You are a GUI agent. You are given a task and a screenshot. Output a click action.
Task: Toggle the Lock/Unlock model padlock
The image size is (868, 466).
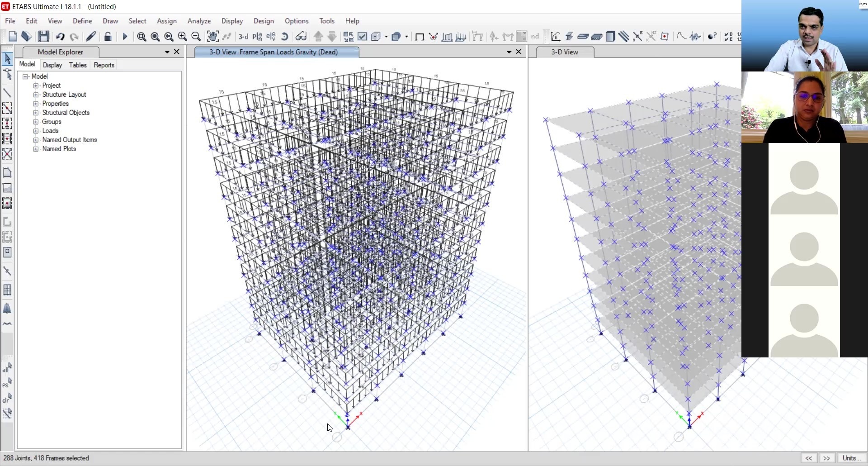(x=108, y=37)
